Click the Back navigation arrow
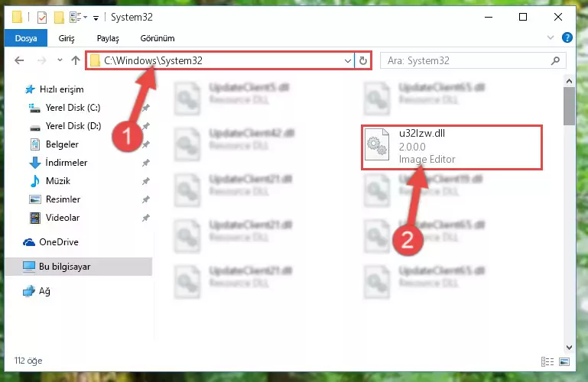 (19, 60)
